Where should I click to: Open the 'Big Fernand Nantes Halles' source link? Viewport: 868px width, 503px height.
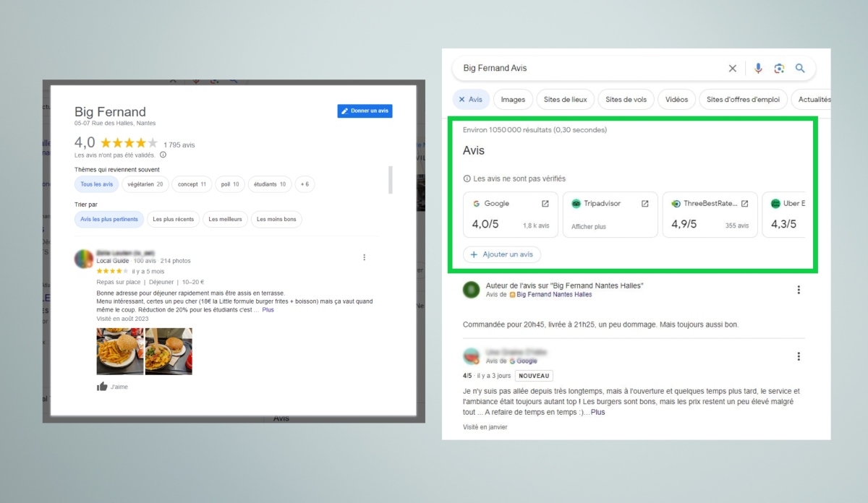554,295
